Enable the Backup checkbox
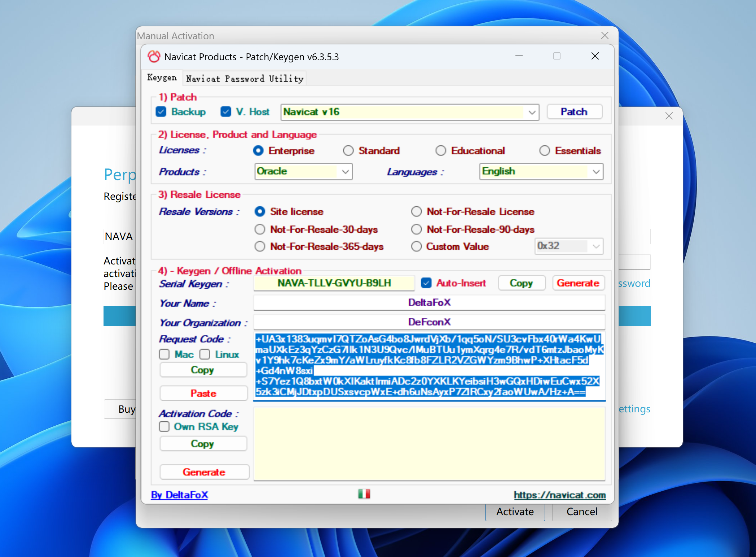 161,112
